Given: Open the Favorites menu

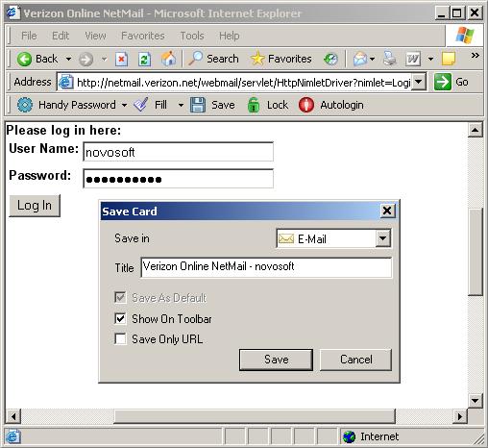Looking at the screenshot, I should coord(143,36).
